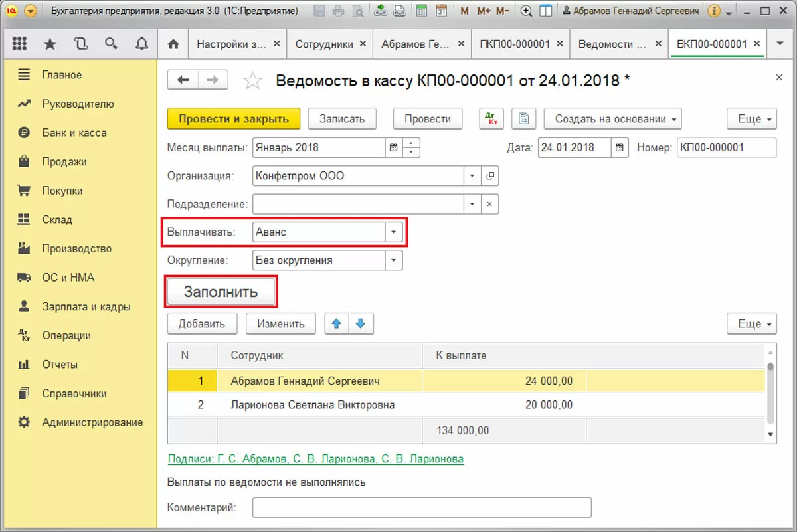Click the window layout panels icon
The height and width of the screenshot is (532, 797).
545,11
